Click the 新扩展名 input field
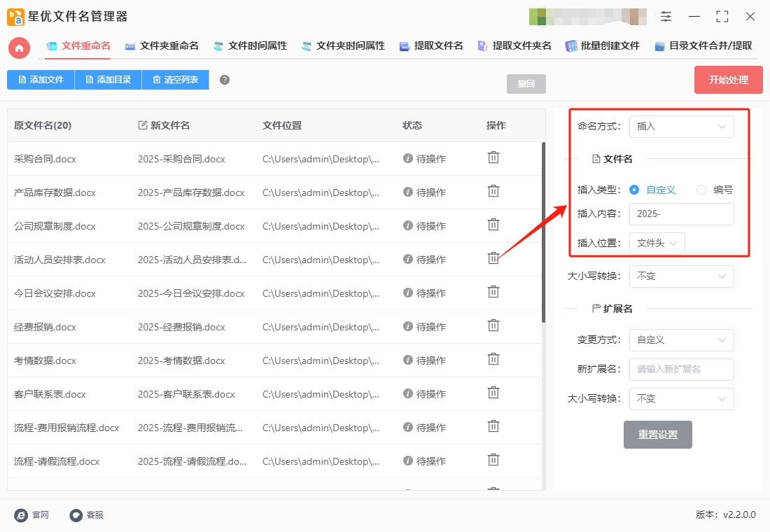Image resolution: width=770 pixels, height=532 pixels. click(681, 370)
